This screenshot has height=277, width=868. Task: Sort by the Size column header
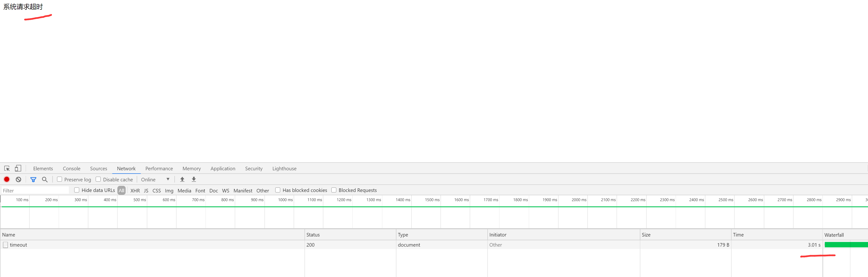(686, 235)
